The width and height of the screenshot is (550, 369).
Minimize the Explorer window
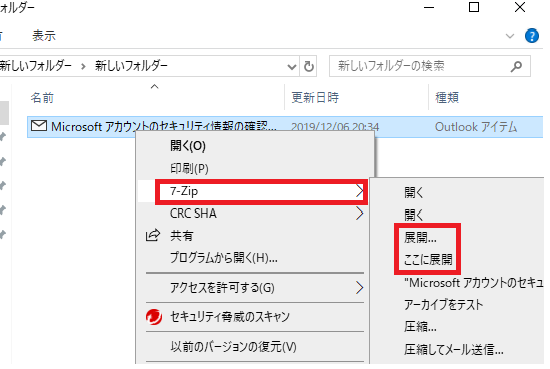tap(429, 7)
